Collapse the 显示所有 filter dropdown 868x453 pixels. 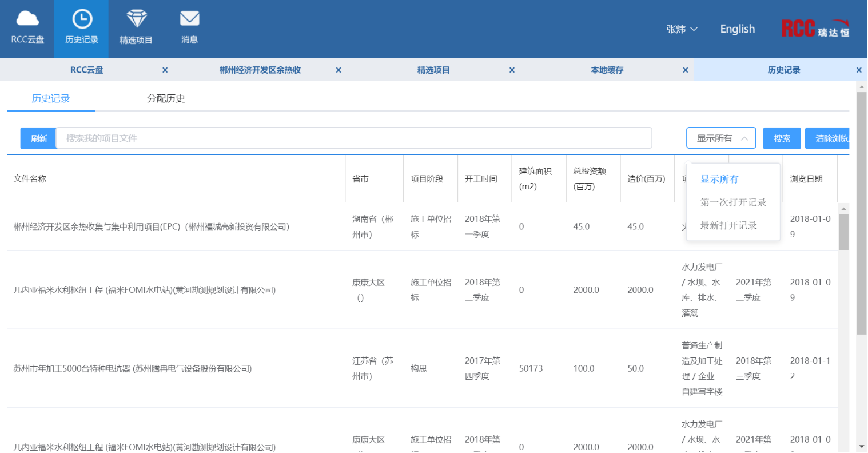[722, 138]
